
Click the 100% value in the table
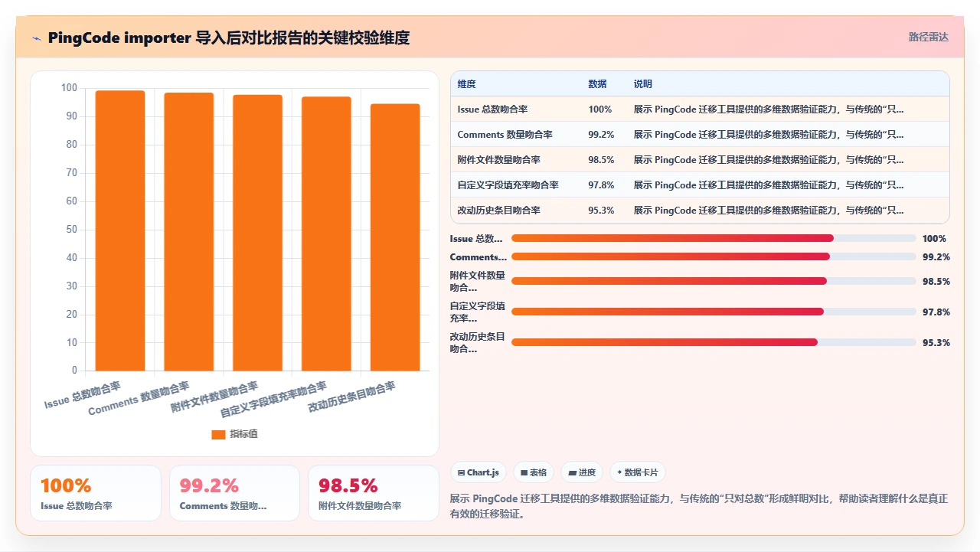tap(599, 109)
